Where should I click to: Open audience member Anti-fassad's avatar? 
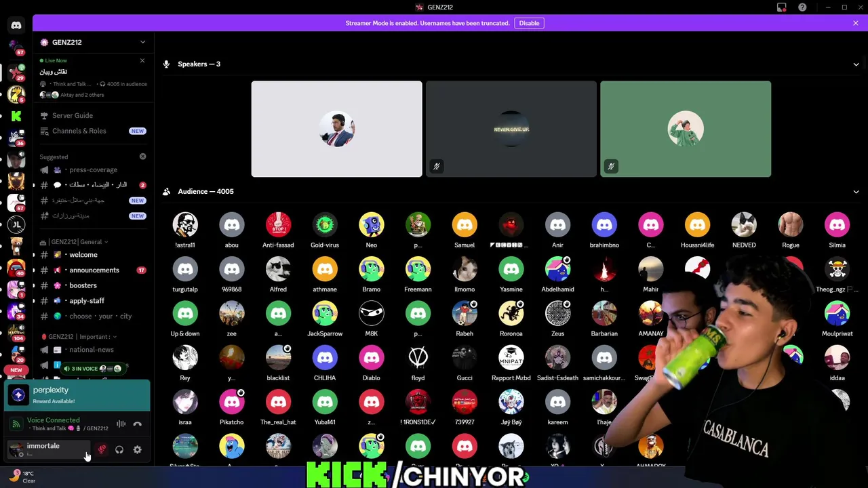[x=278, y=225]
